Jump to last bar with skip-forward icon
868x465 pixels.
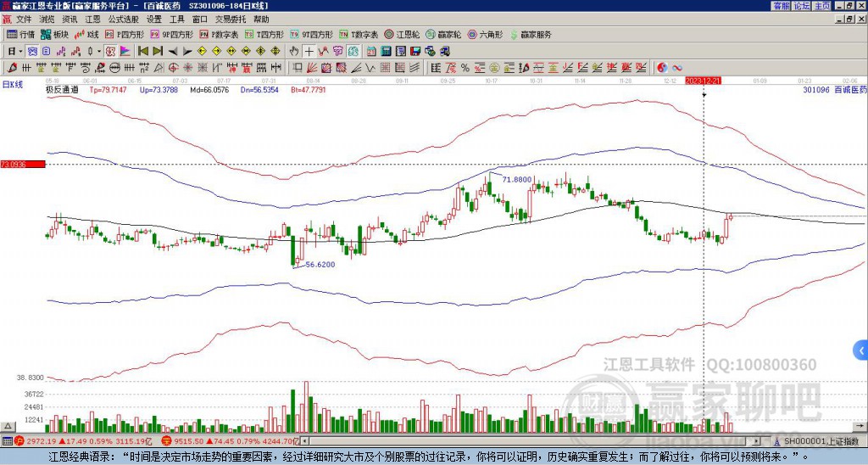[158, 52]
